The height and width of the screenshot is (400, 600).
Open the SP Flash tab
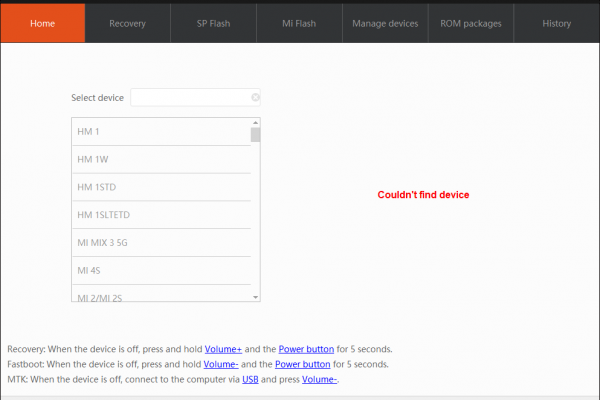click(214, 23)
